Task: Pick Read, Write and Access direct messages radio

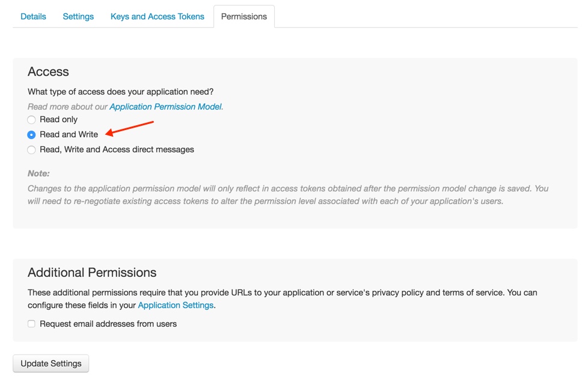Action: pyautogui.click(x=31, y=150)
